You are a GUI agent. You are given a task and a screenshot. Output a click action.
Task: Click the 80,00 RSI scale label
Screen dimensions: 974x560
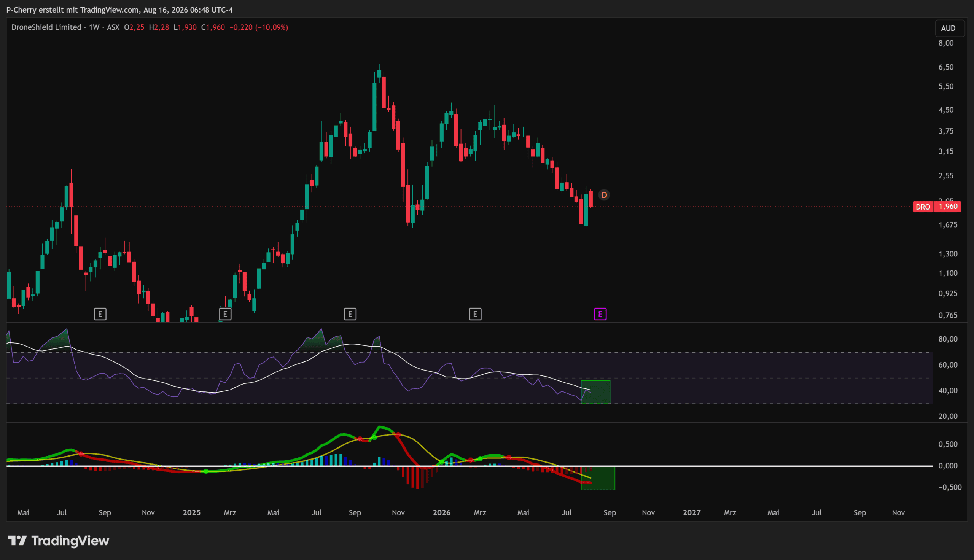(x=948, y=339)
